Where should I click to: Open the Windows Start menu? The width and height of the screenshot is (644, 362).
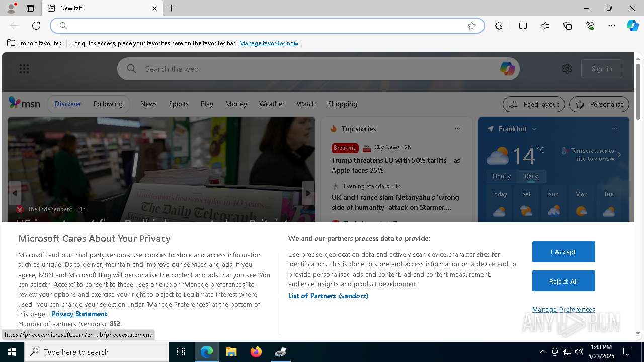click(x=12, y=352)
